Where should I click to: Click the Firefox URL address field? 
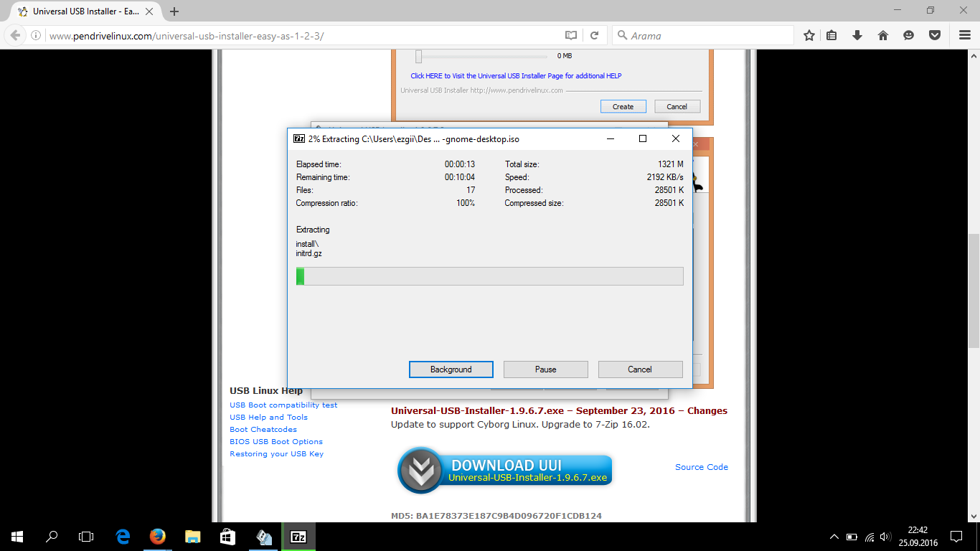[301, 35]
